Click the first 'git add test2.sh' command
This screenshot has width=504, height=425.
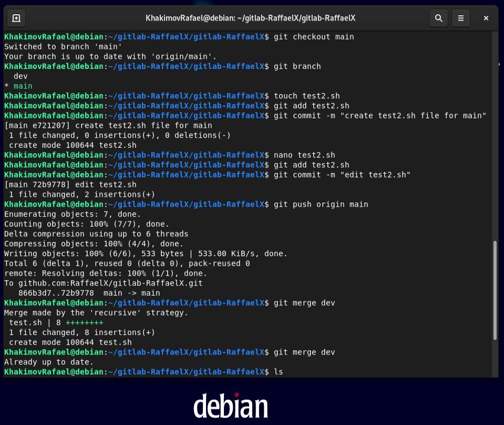coord(312,106)
